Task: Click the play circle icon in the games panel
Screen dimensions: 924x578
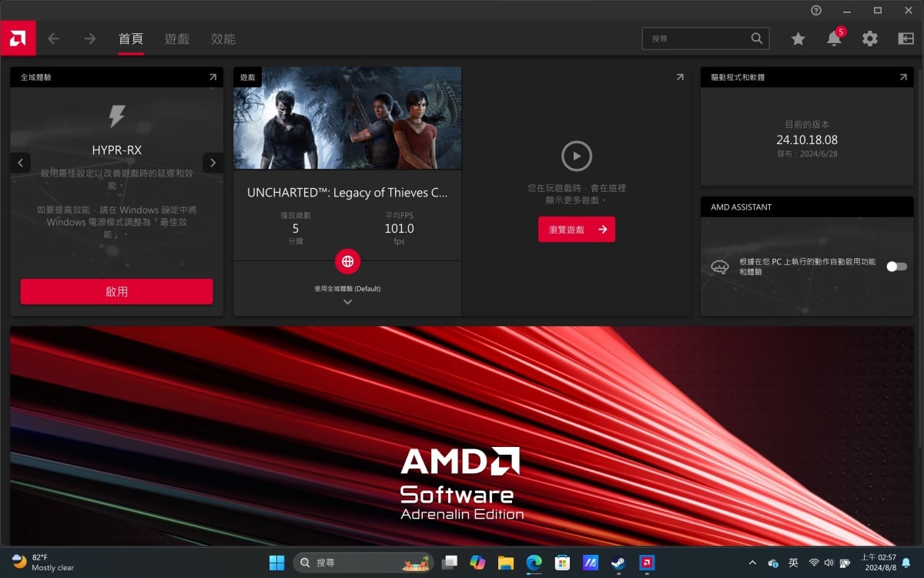Action: coord(576,156)
